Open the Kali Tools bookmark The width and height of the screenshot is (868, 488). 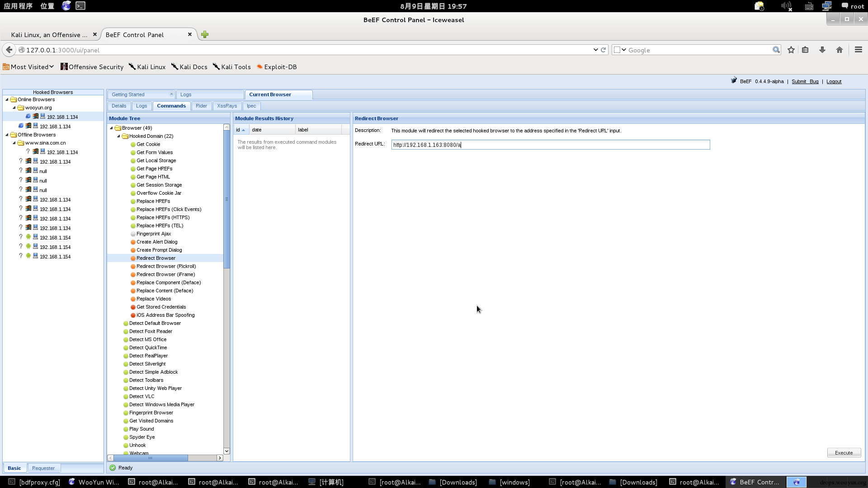tap(231, 67)
